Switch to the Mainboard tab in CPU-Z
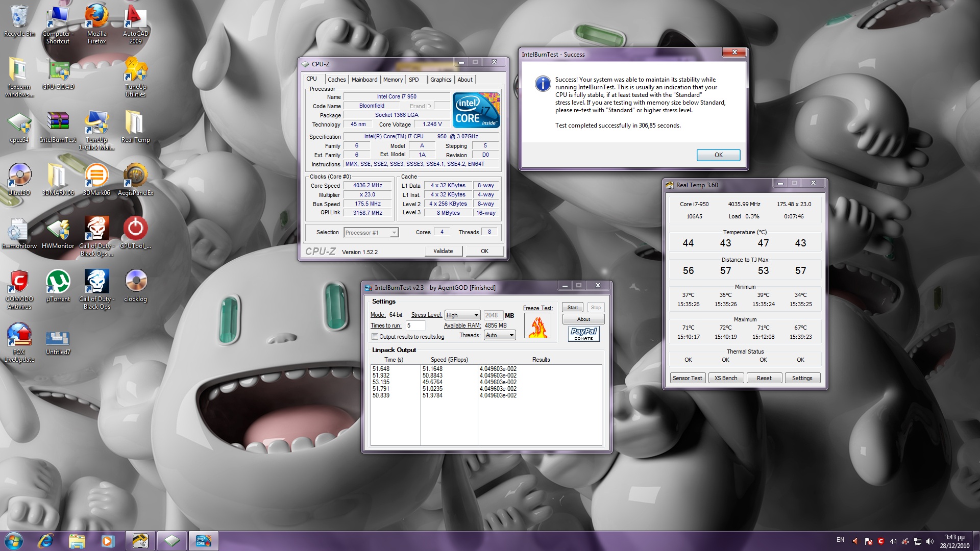This screenshot has height=551, width=980. click(x=364, y=80)
